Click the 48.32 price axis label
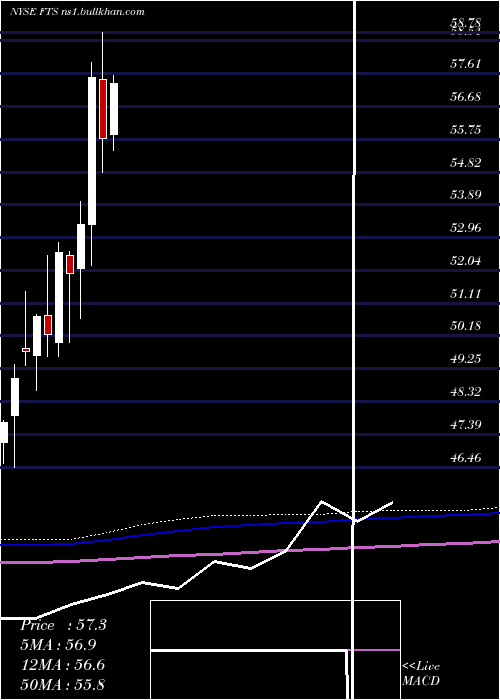Image resolution: width=500 pixels, height=700 pixels. click(465, 392)
